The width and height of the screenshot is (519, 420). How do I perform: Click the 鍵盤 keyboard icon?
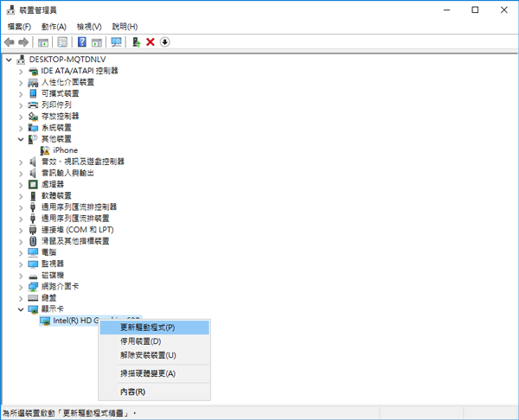tap(33, 298)
